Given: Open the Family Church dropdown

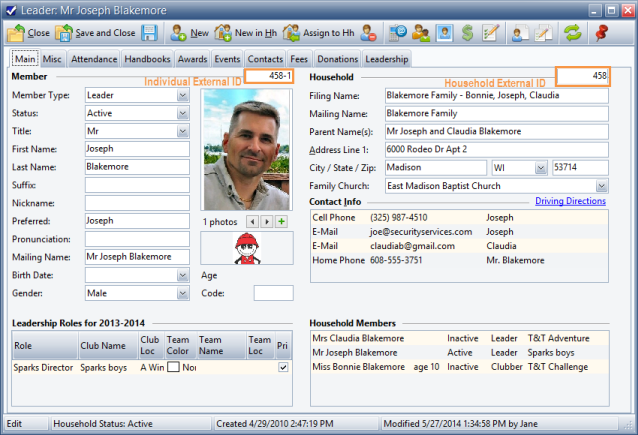Looking at the screenshot, I should 601,186.
